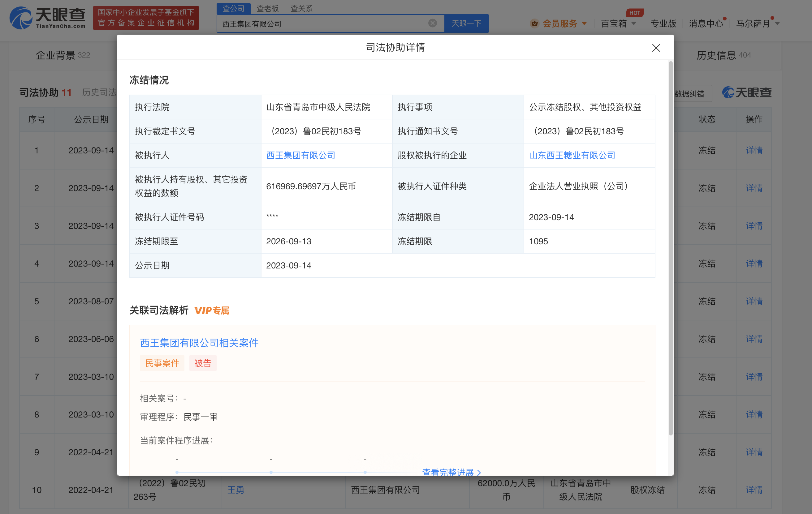Click the 2026-09-13 freeze end date
This screenshot has height=514, width=812.
(288, 241)
